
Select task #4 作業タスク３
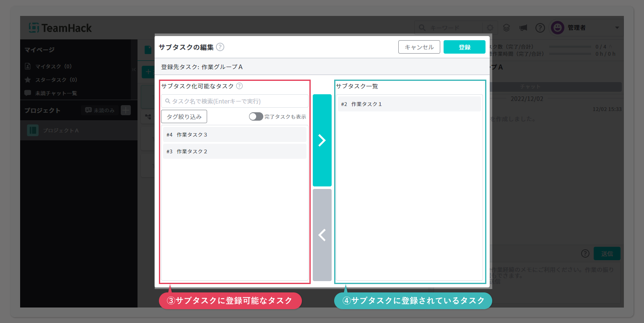(x=235, y=135)
